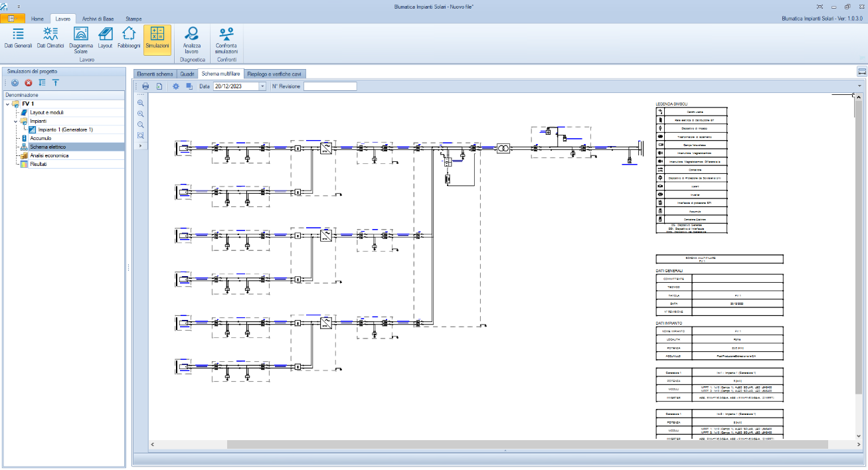This screenshot has height=470, width=868.
Task: Expand the vertical zoom toolbar arrow
Action: 141,145
